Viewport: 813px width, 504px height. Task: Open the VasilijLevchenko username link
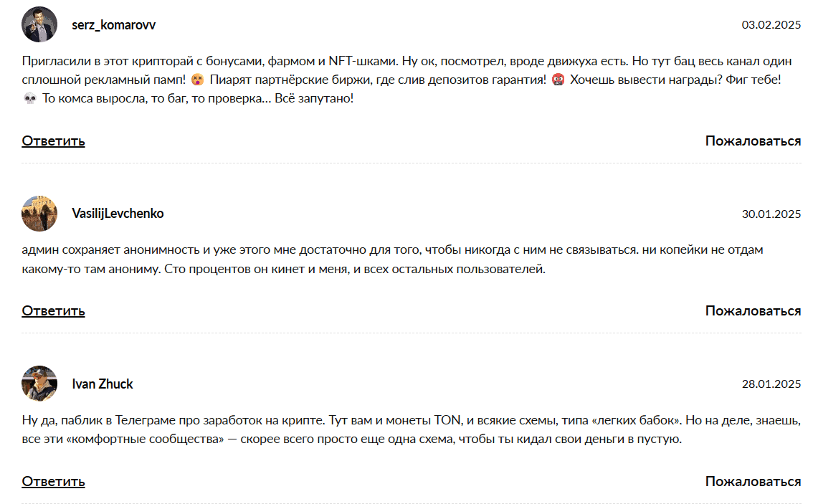(x=118, y=214)
